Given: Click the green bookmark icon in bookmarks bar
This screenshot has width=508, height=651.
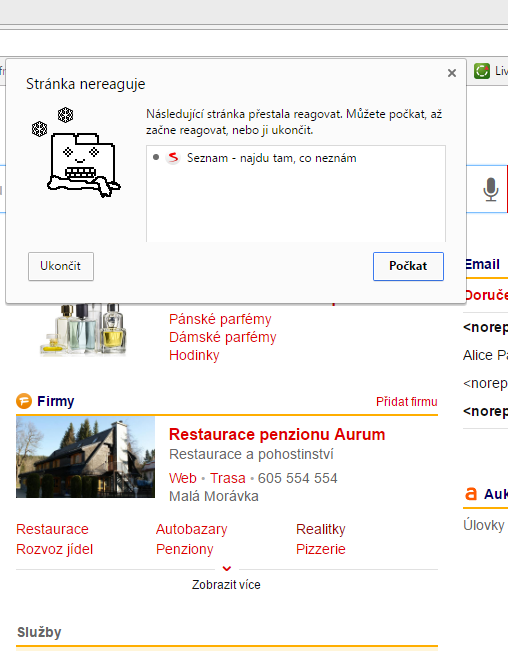Looking at the screenshot, I should pos(482,71).
